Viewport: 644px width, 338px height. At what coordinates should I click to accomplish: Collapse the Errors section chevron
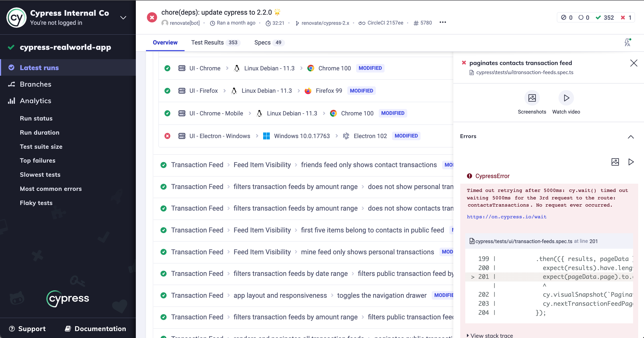point(630,137)
